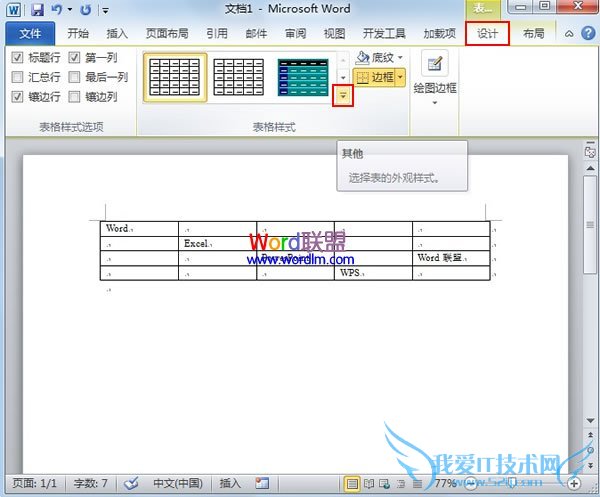Image resolution: width=600 pixels, height=497 pixels.
Task: Click the table cell containing Excel
Action: click(x=217, y=244)
